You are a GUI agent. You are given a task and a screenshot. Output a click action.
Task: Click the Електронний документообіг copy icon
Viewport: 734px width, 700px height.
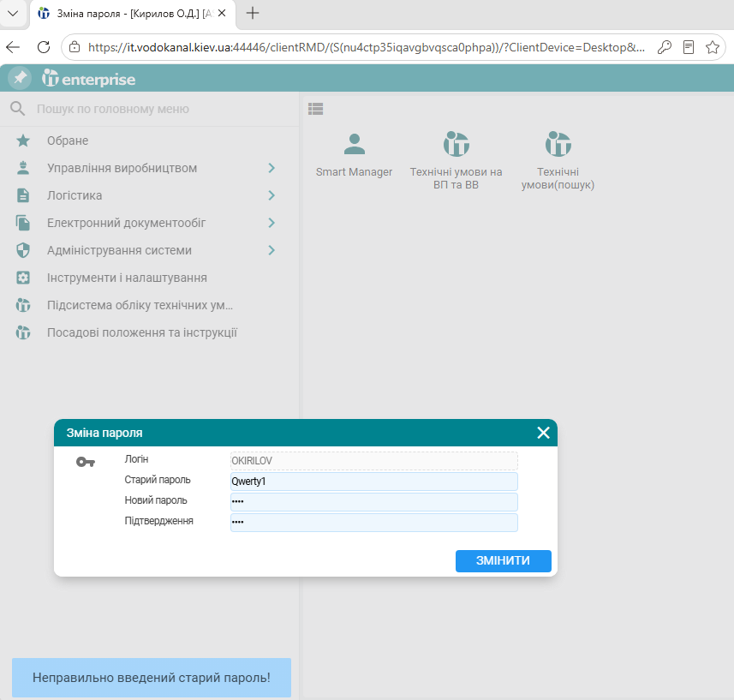point(23,223)
